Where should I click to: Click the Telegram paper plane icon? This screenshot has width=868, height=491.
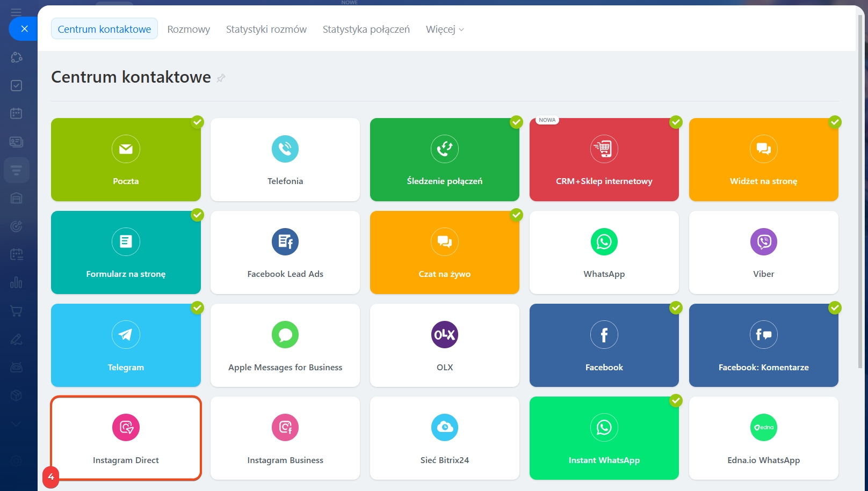(126, 334)
